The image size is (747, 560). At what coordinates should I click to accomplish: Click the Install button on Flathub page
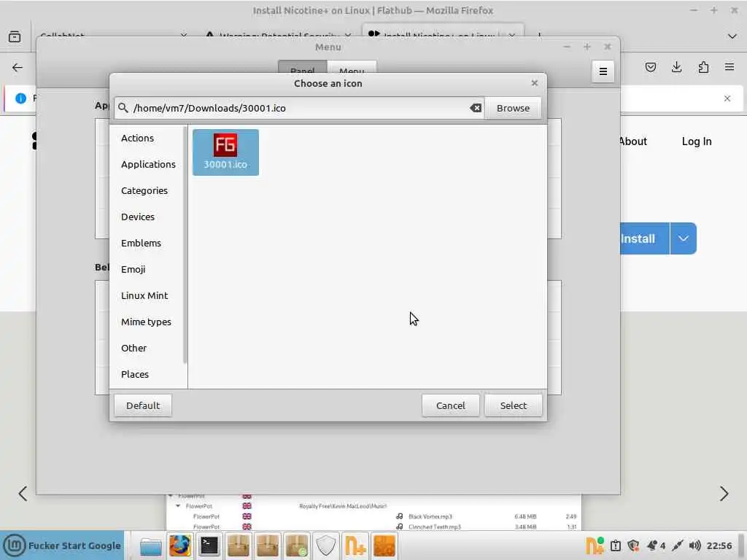[644, 238]
